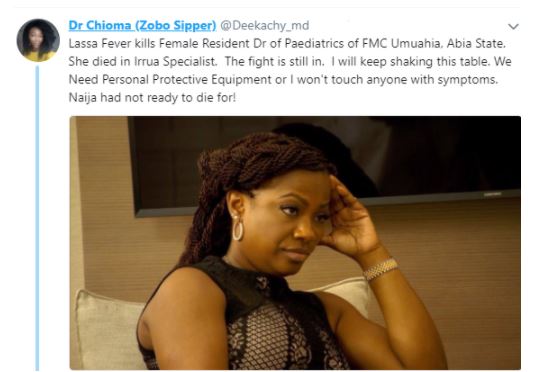547x372 pixels.
Task: Click the hoop earring in the photo
Action: point(238,228)
